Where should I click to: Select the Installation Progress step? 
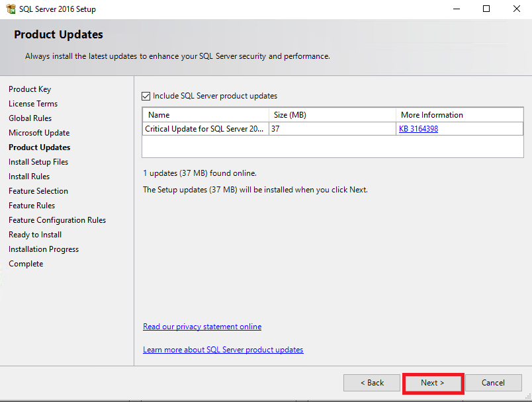click(44, 249)
